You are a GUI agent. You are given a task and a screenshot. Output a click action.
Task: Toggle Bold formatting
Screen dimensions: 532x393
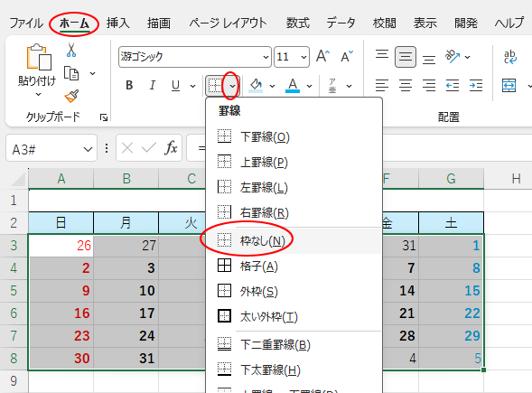(x=129, y=86)
